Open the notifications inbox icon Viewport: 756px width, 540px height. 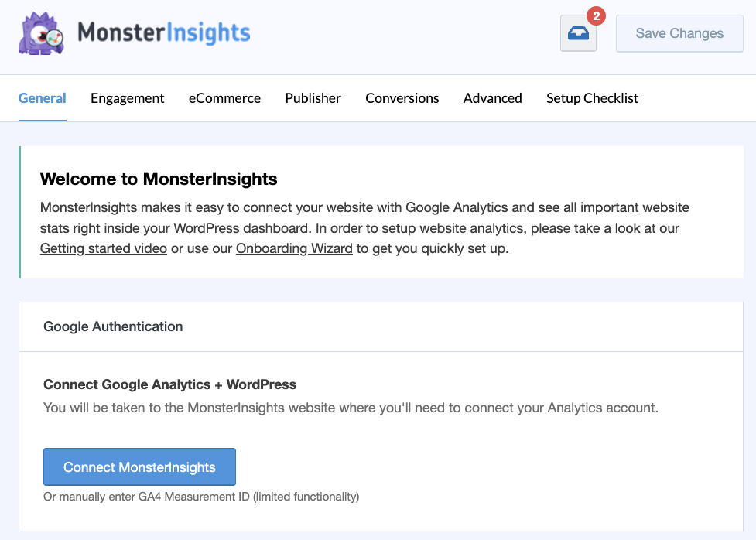point(578,34)
